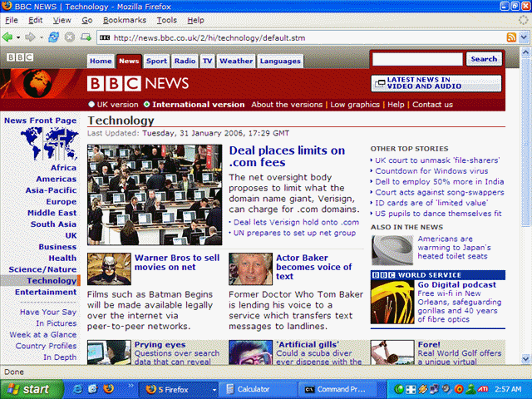Open the Edit menu

pos(35,20)
